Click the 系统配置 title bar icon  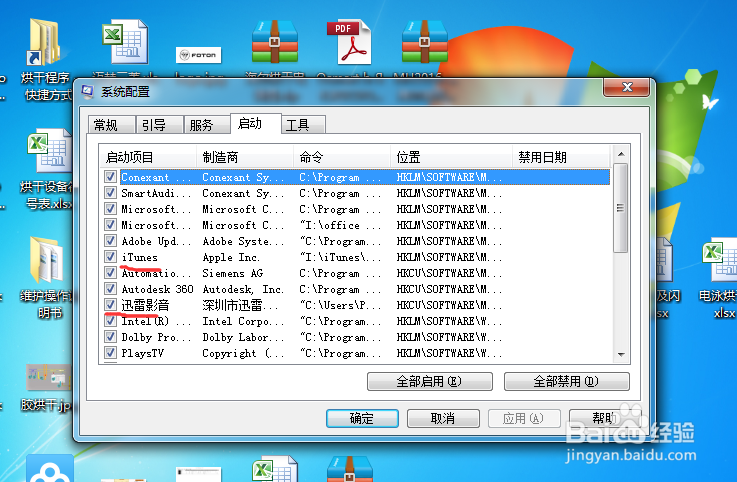pyautogui.click(x=87, y=91)
